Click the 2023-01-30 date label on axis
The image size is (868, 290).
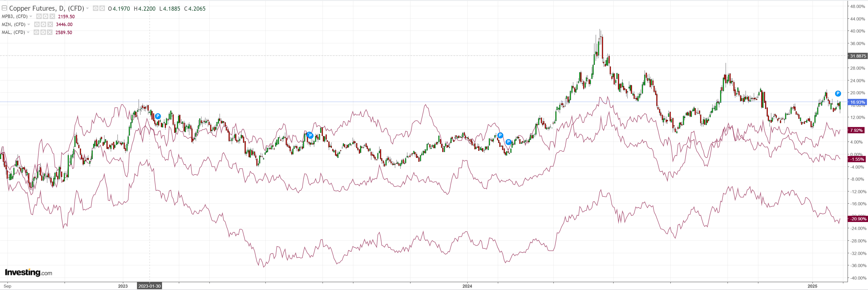(x=149, y=286)
